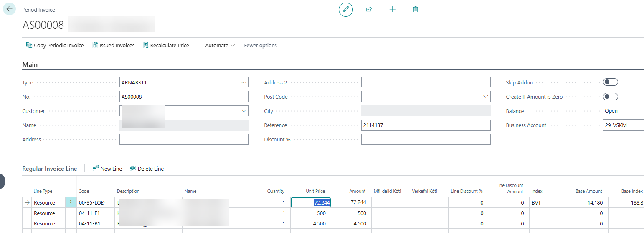Select the Balance field showing Open
644x233 pixels.
[x=623, y=111]
